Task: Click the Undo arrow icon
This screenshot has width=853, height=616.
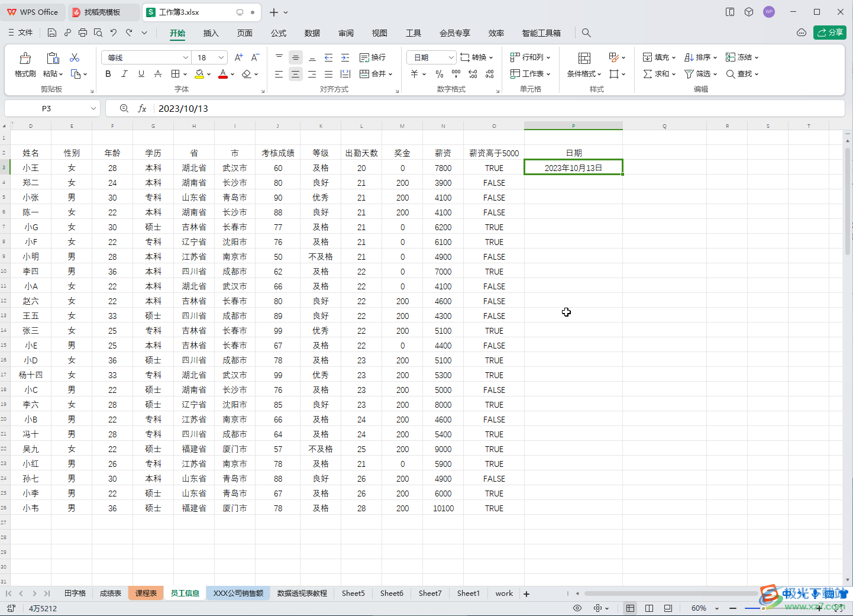Action: coord(114,33)
